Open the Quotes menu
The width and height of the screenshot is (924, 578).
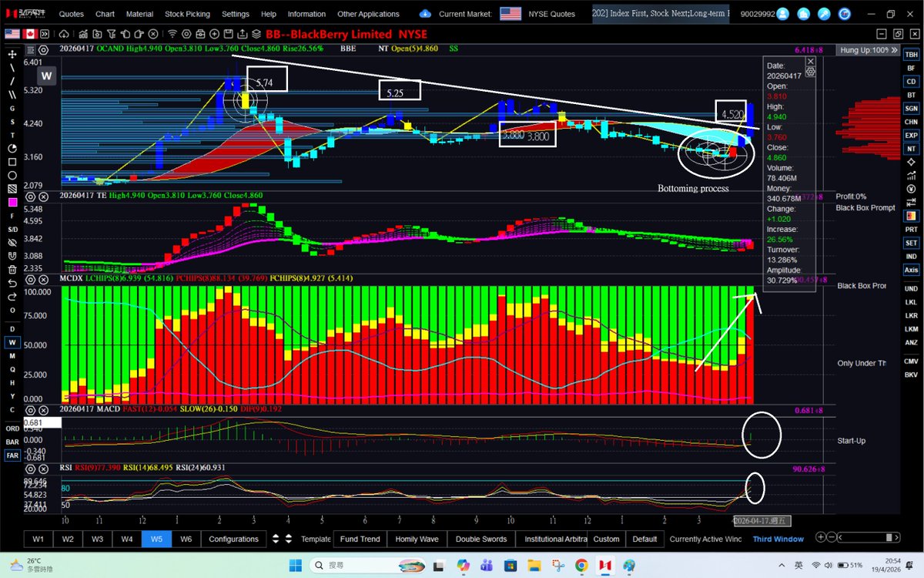click(x=72, y=14)
